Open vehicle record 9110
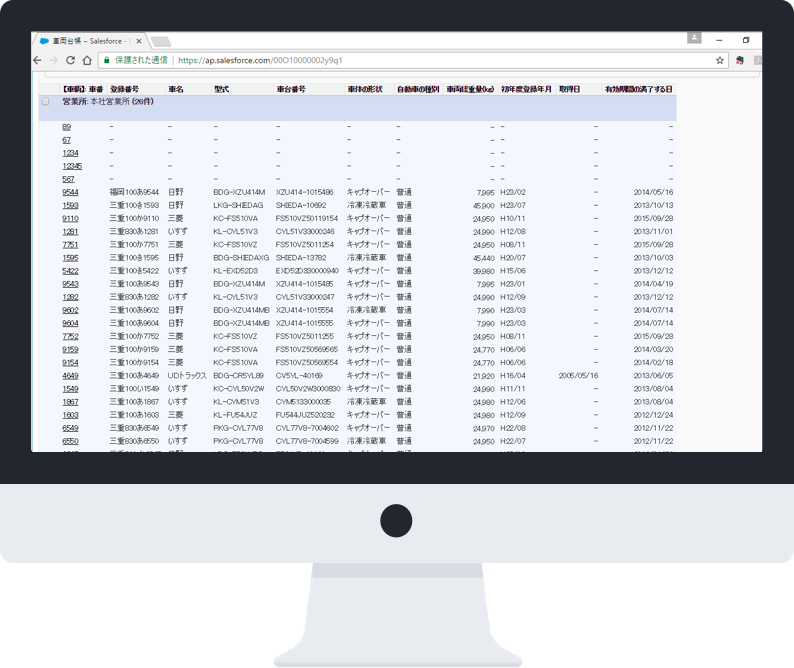 click(70, 219)
